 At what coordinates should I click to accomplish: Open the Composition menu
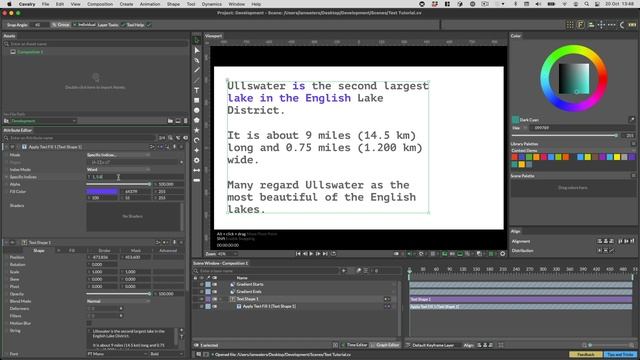tap(100, 4)
